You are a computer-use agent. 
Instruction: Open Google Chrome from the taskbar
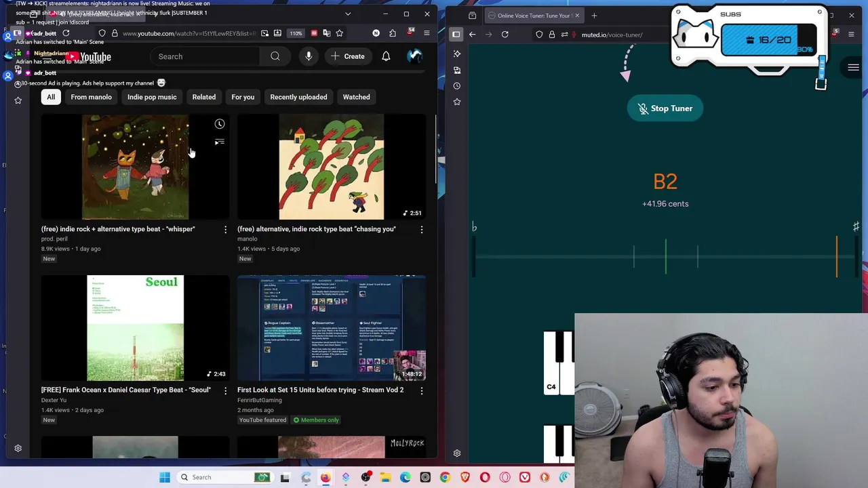pos(445,477)
